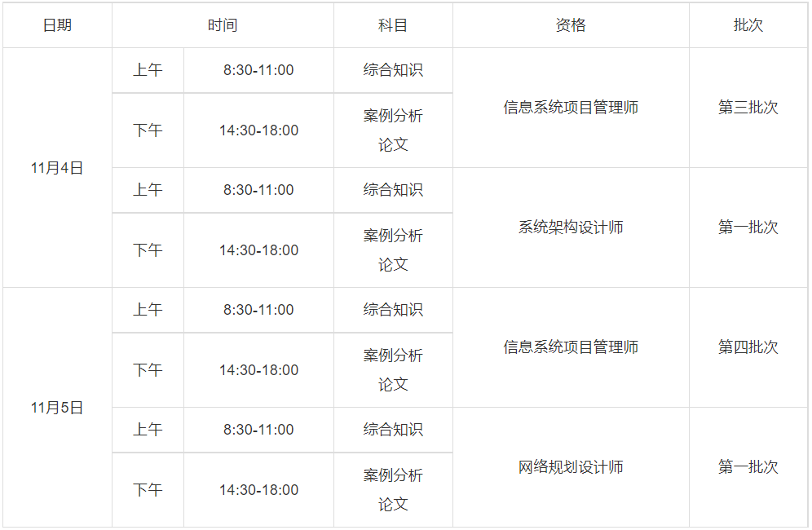Select the 系统架构设计师 cell

(571, 227)
